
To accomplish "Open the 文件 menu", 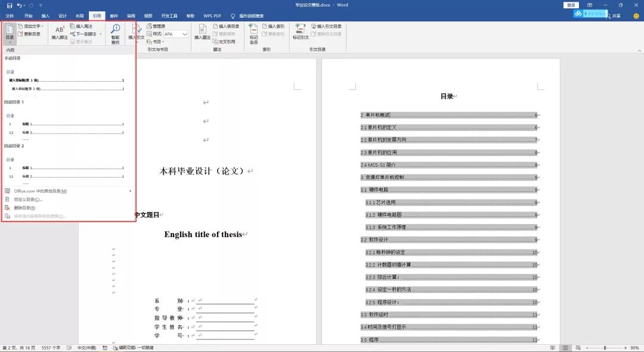I will click(x=10, y=16).
